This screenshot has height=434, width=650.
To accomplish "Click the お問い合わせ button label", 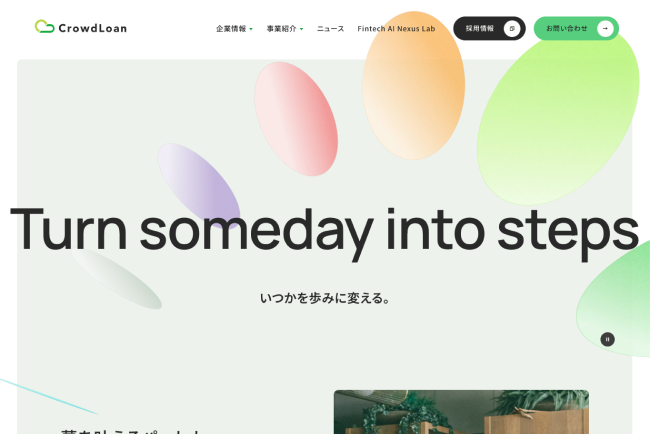I will [567, 29].
